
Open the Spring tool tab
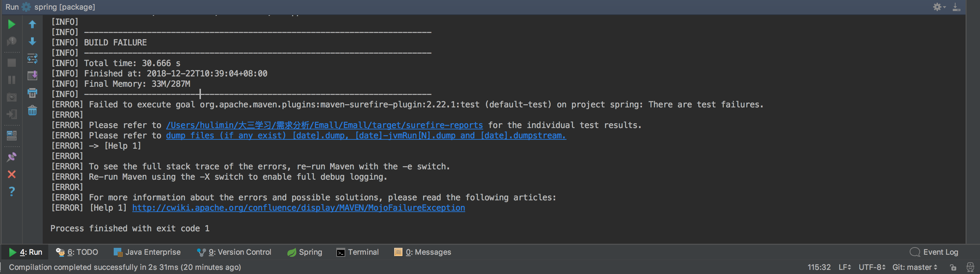[305, 252]
